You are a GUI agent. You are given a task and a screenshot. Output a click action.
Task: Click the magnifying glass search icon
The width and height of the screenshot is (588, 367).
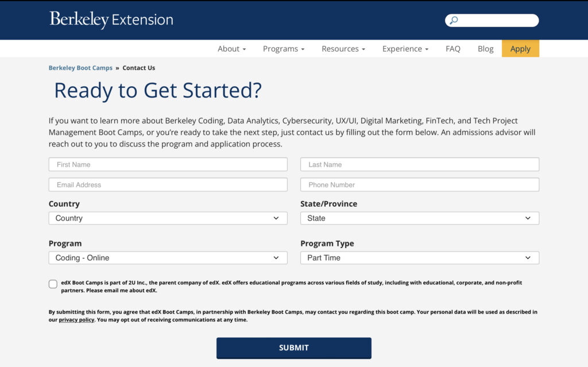click(454, 21)
